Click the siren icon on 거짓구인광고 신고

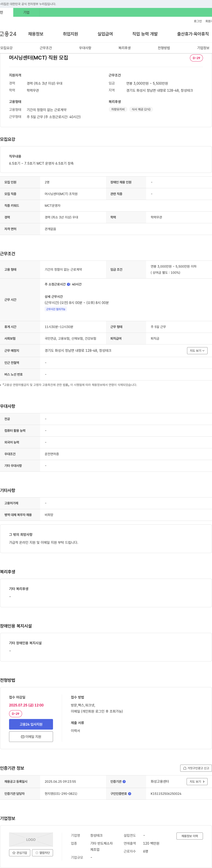click(185, 768)
